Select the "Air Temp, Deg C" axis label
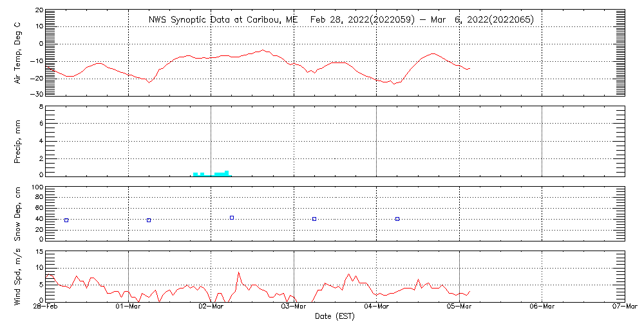The image size is (644, 322). (x=18, y=52)
